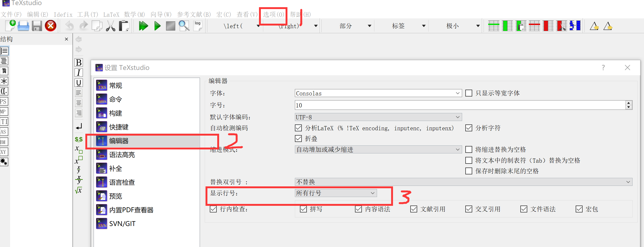This screenshot has width=644, height=247.
Task: Open the 替换双引号 dropdown
Action: [x=463, y=182]
